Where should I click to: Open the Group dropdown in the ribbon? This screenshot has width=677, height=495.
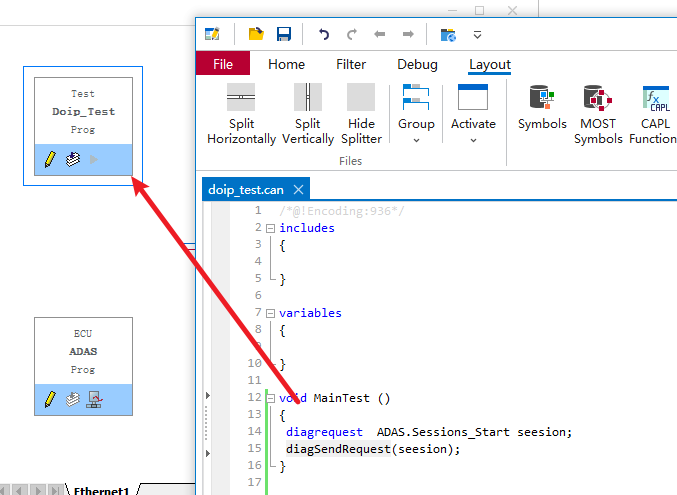click(x=416, y=114)
